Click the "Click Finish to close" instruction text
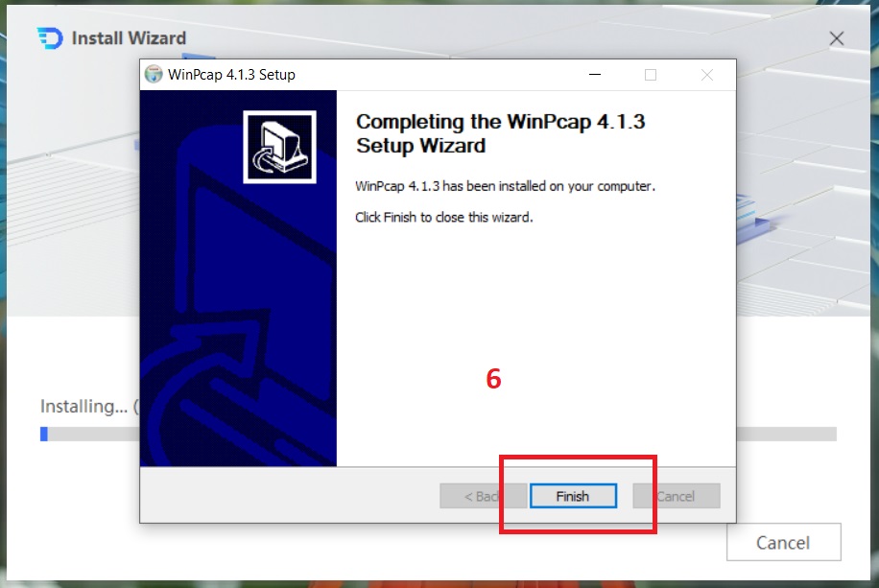The width and height of the screenshot is (879, 588). coord(444,217)
